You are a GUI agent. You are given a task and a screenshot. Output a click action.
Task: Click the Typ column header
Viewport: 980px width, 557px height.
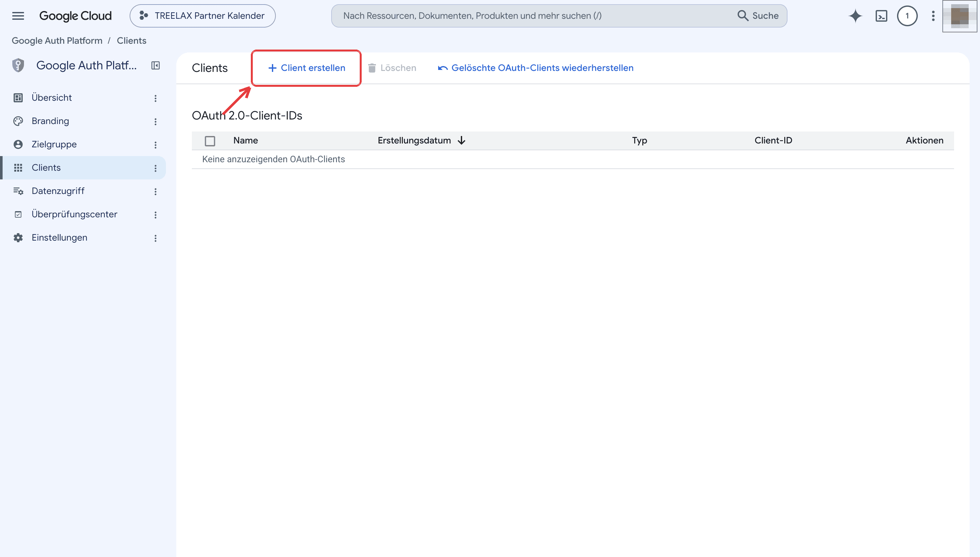click(639, 141)
